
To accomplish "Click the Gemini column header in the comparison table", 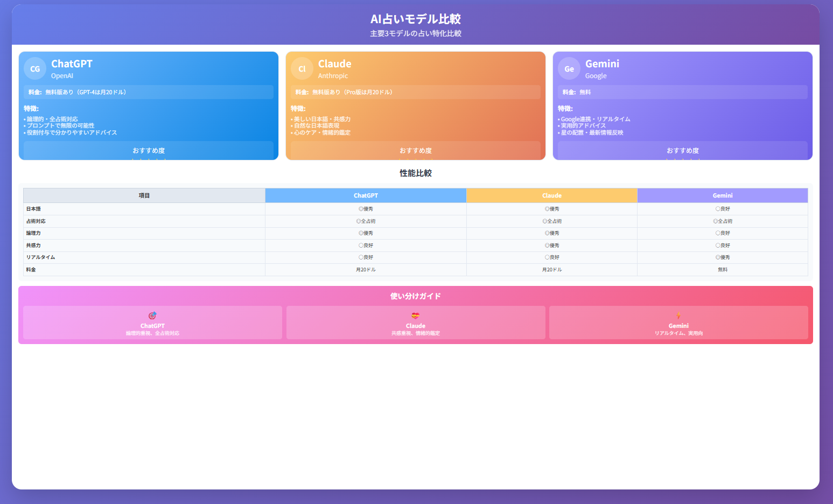I will (722, 195).
